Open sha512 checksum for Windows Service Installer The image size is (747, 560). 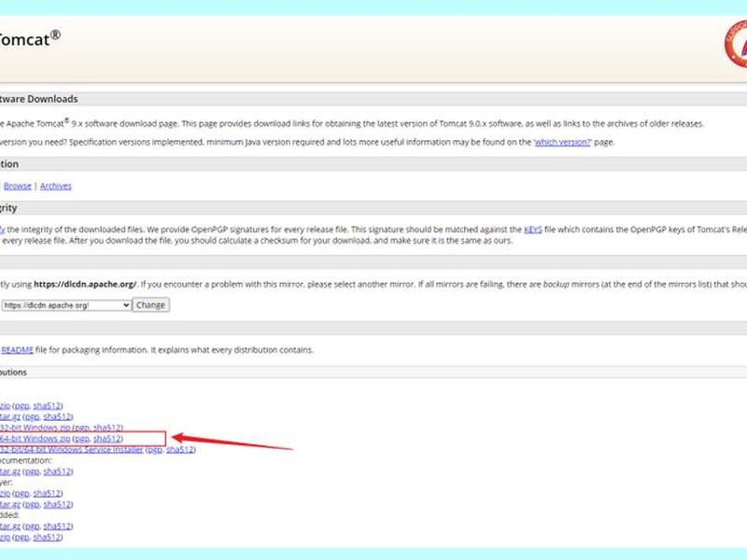click(180, 450)
